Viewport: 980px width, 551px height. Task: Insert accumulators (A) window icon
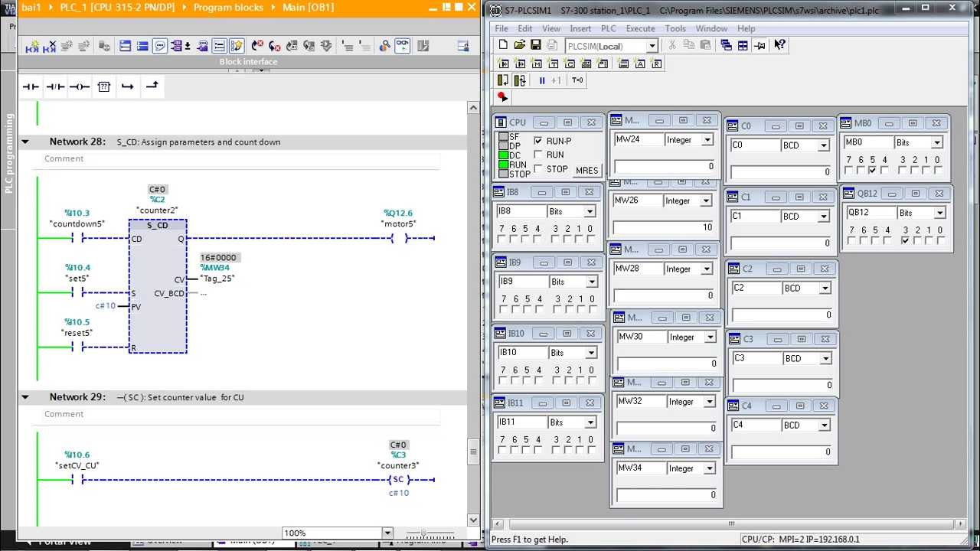(640, 64)
